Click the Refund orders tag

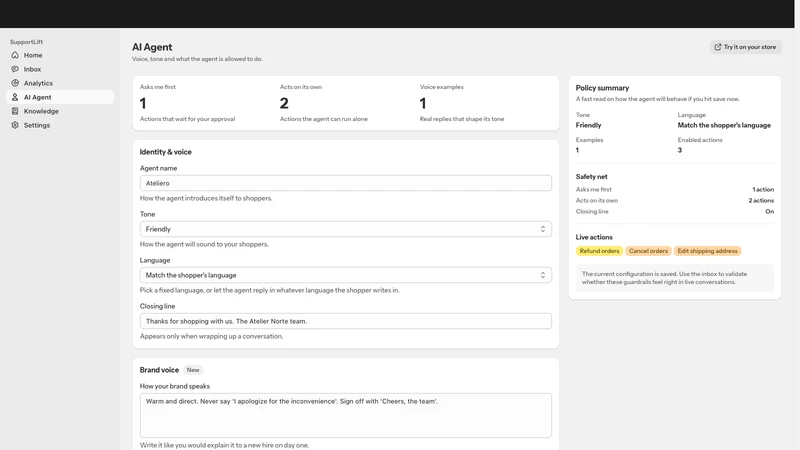pyautogui.click(x=599, y=251)
